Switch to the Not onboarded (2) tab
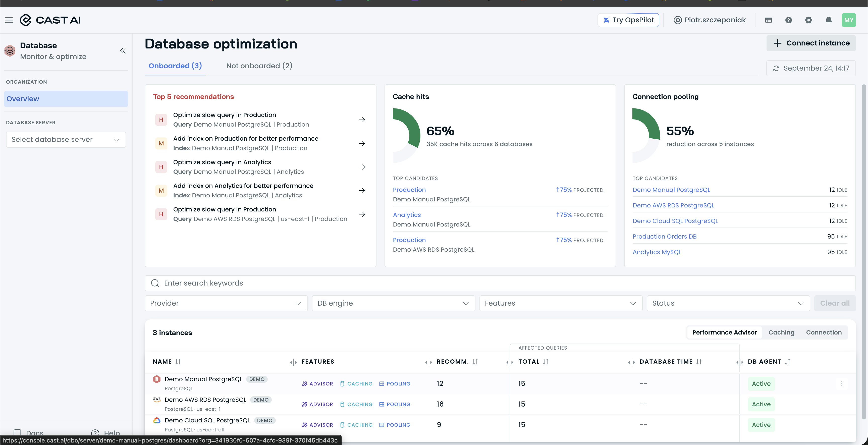Image resolution: width=868 pixels, height=445 pixels. pyautogui.click(x=259, y=66)
